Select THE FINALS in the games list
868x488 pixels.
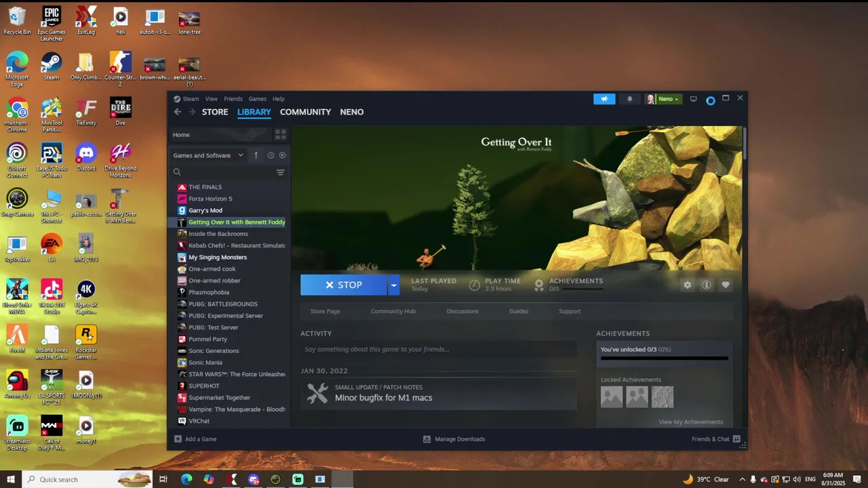pos(230,187)
